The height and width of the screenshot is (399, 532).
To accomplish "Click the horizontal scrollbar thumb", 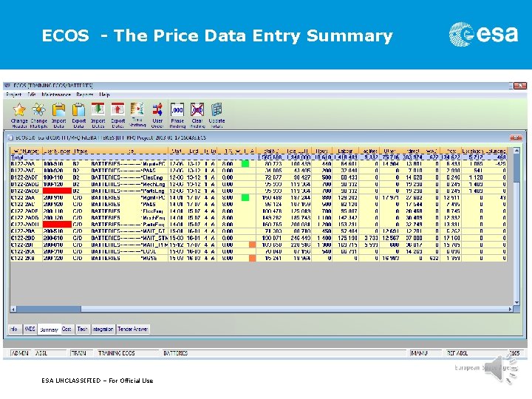I will [x=49, y=309].
